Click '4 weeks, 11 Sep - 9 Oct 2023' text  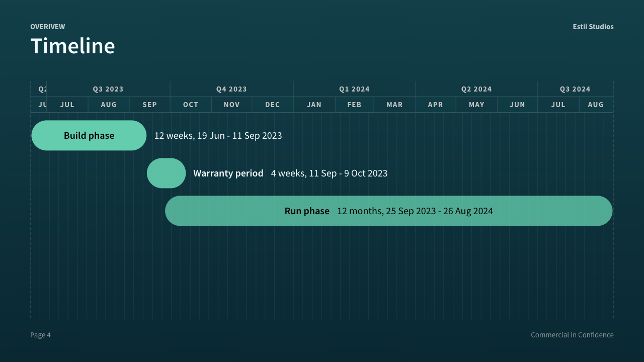pyautogui.click(x=329, y=173)
